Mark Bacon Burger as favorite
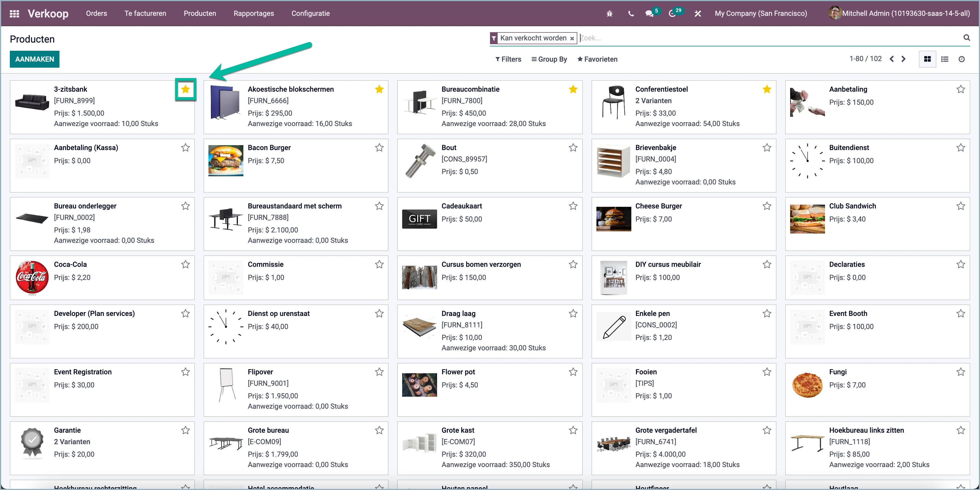Image resolution: width=980 pixels, height=490 pixels. (x=379, y=148)
